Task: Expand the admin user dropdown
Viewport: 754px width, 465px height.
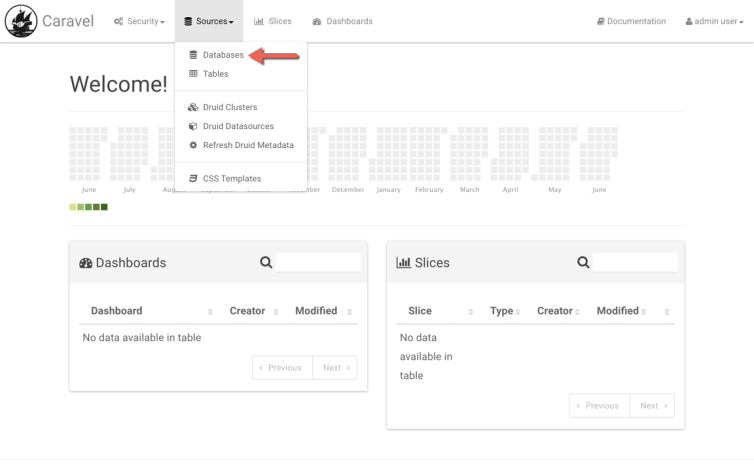Action: [x=713, y=21]
